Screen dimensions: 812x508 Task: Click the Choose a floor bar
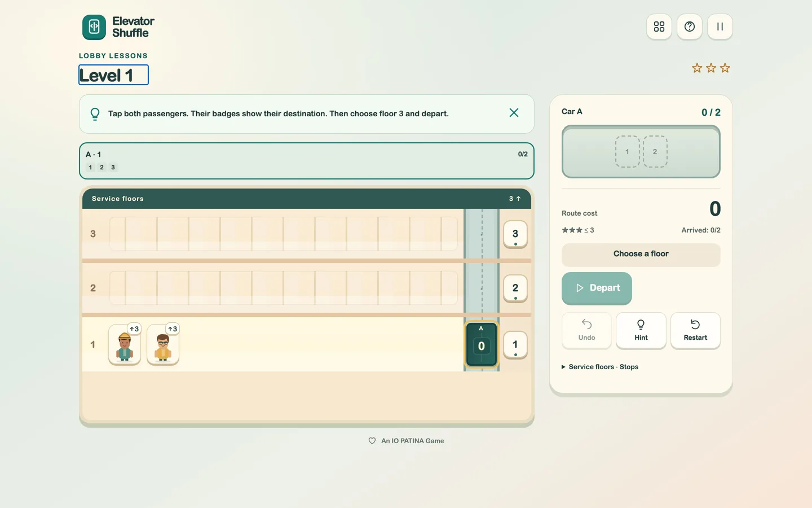(641, 255)
